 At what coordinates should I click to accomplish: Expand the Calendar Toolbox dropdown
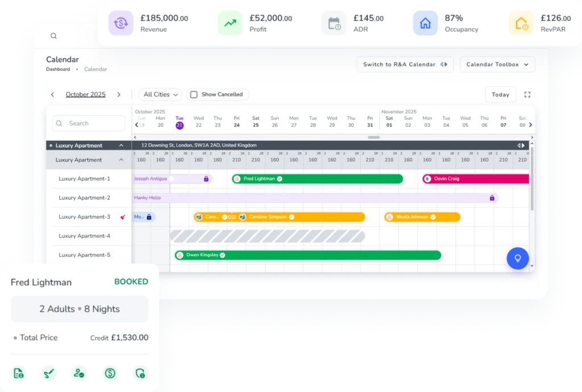point(497,65)
